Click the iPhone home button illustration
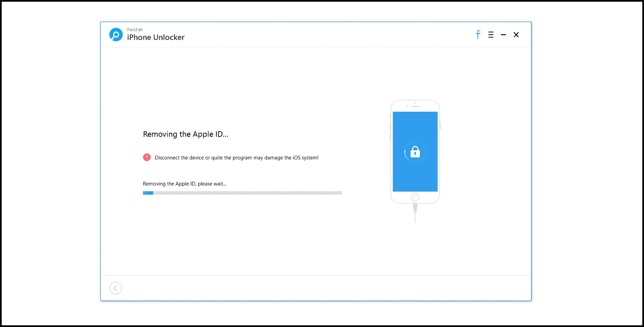 click(x=415, y=197)
